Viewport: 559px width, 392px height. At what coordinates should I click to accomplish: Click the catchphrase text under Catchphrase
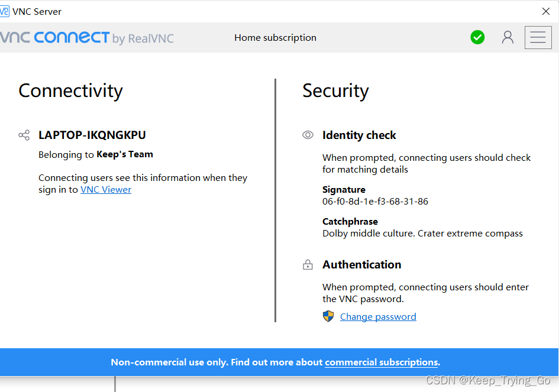click(x=422, y=233)
